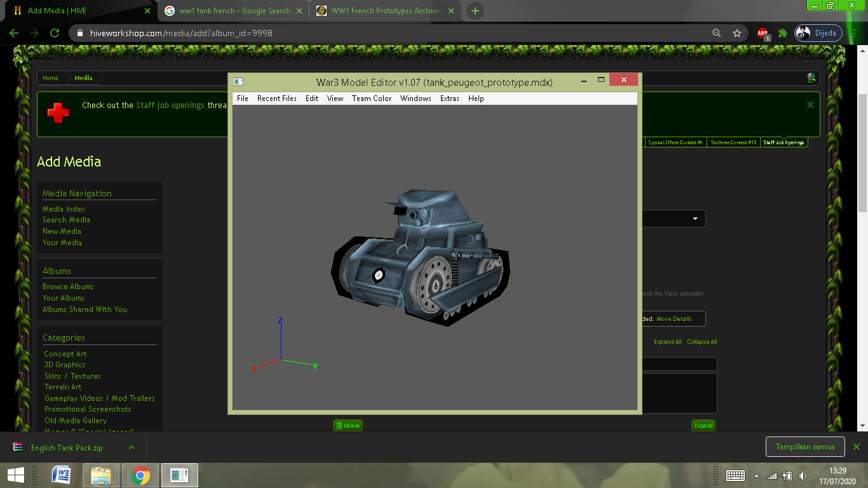Open New Media link
Screen dimensions: 868x488
(x=62, y=231)
